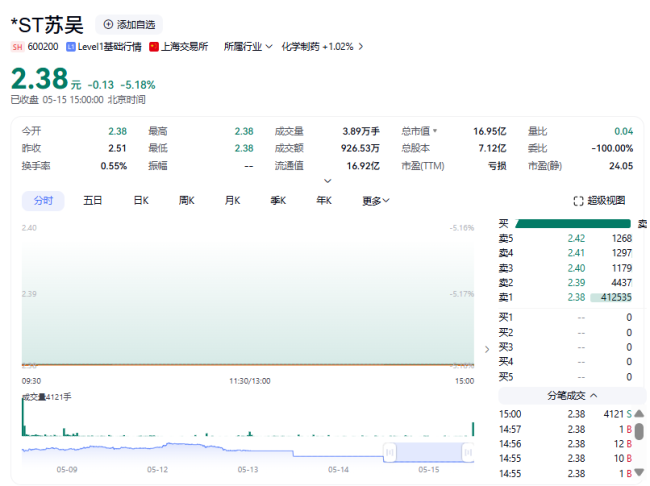Click the scroll-up arrow in 分笔成交 list
Image resolution: width=650 pixels, height=486 pixels.
[639, 413]
